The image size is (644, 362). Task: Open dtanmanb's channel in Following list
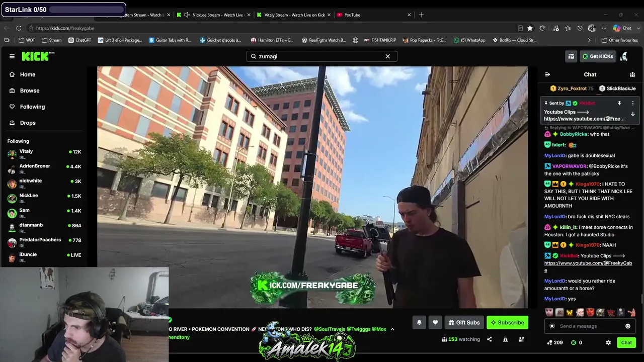[44, 227]
